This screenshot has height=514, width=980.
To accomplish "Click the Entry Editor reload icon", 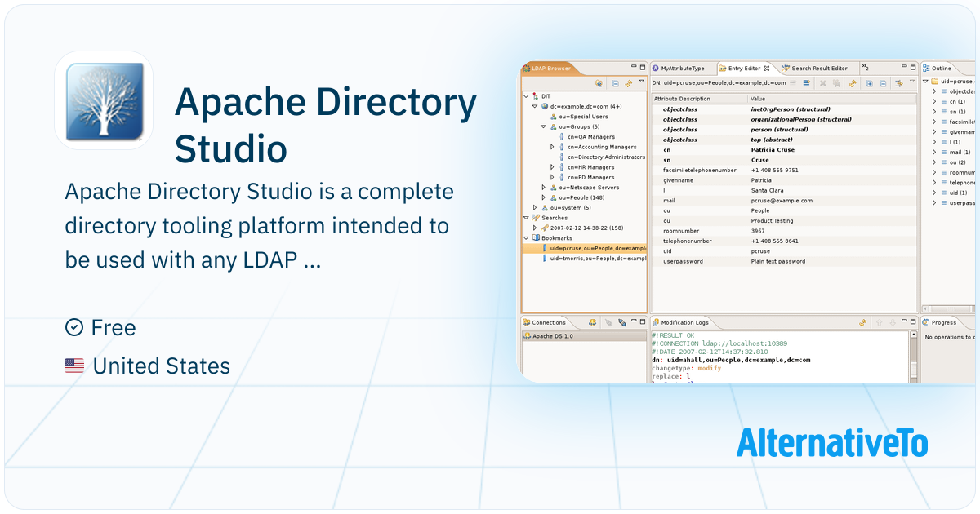I will 853,83.
